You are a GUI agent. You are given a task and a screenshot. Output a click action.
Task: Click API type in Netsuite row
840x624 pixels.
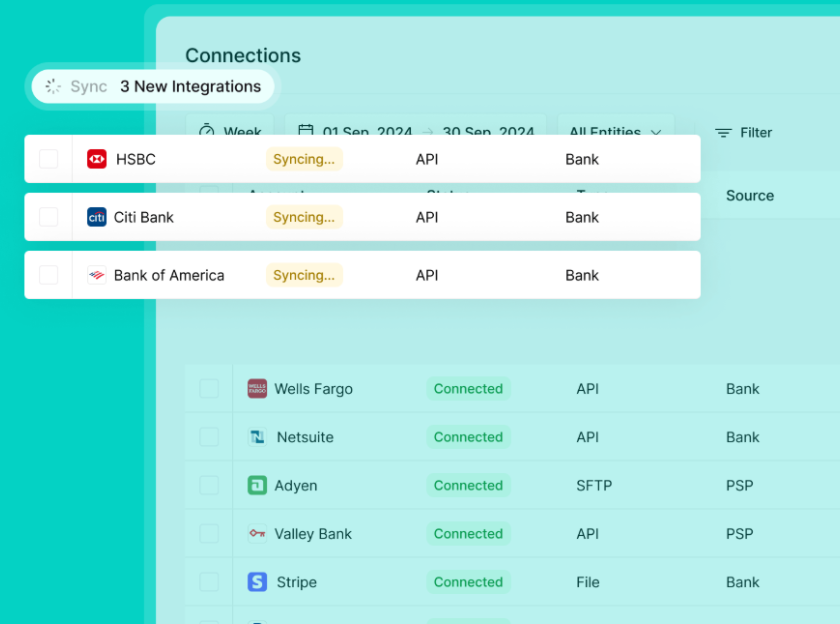coord(588,437)
